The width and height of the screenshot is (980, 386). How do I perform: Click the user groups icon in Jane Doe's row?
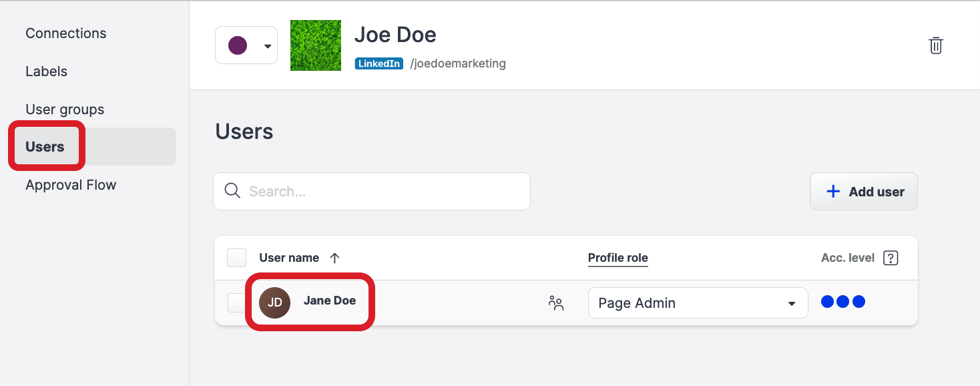[556, 303]
